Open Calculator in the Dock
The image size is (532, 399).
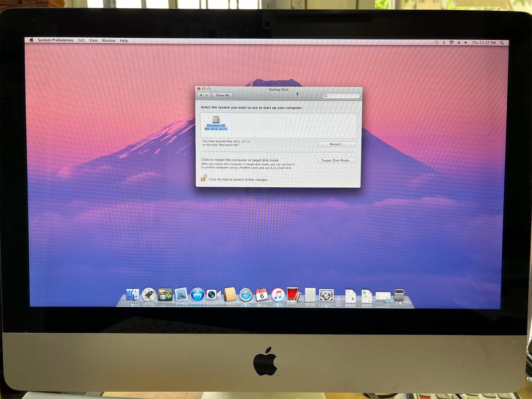tap(310, 295)
